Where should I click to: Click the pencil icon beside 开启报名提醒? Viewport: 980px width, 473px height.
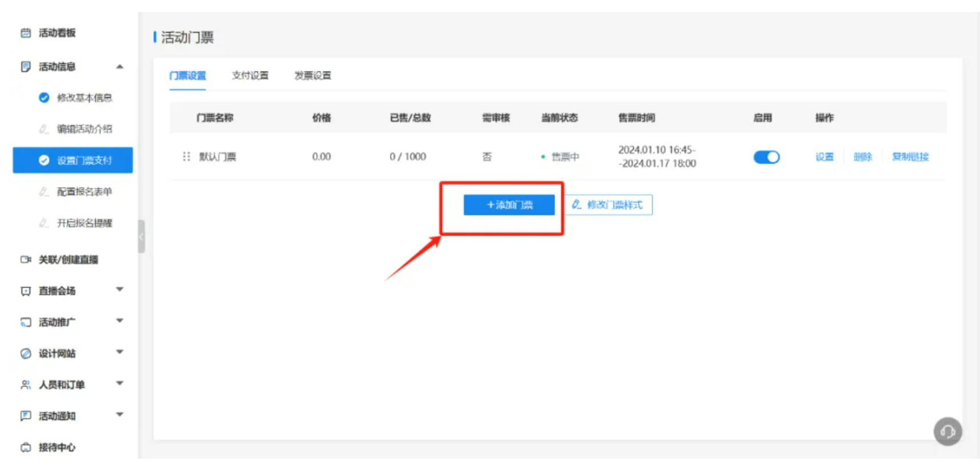point(44,223)
